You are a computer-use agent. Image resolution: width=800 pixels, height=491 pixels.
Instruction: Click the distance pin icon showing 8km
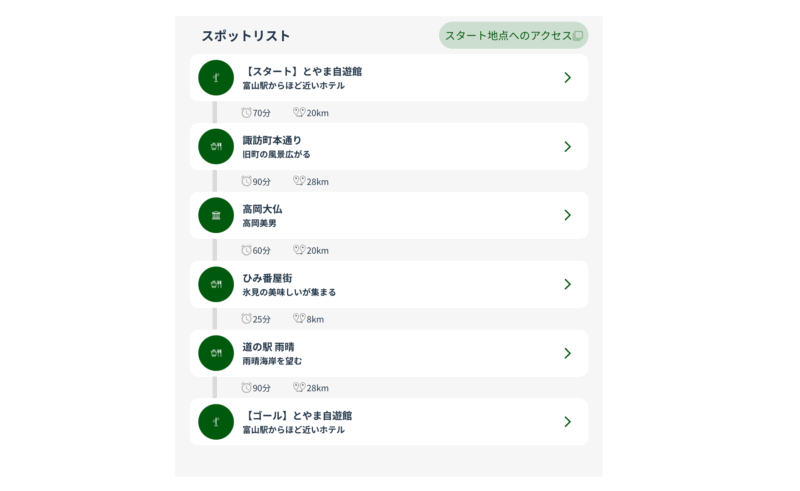pos(298,319)
